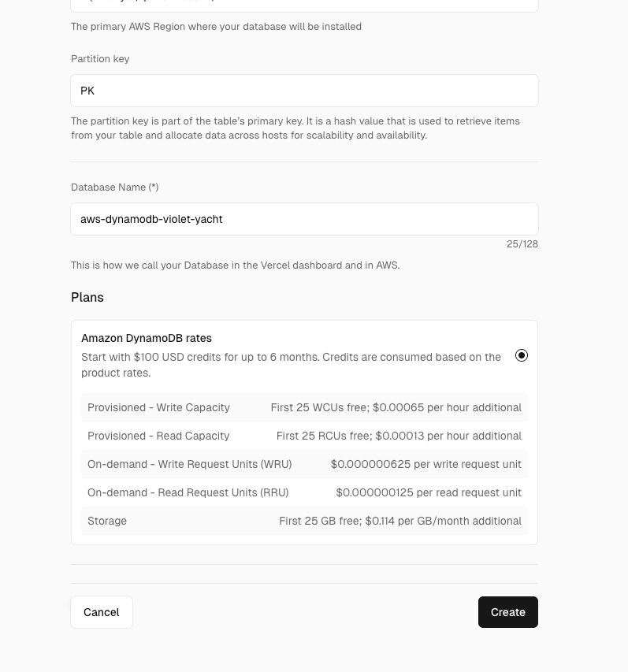628x672 pixels.
Task: Click the Provisioned - Read Capacity row
Action: coord(304,436)
